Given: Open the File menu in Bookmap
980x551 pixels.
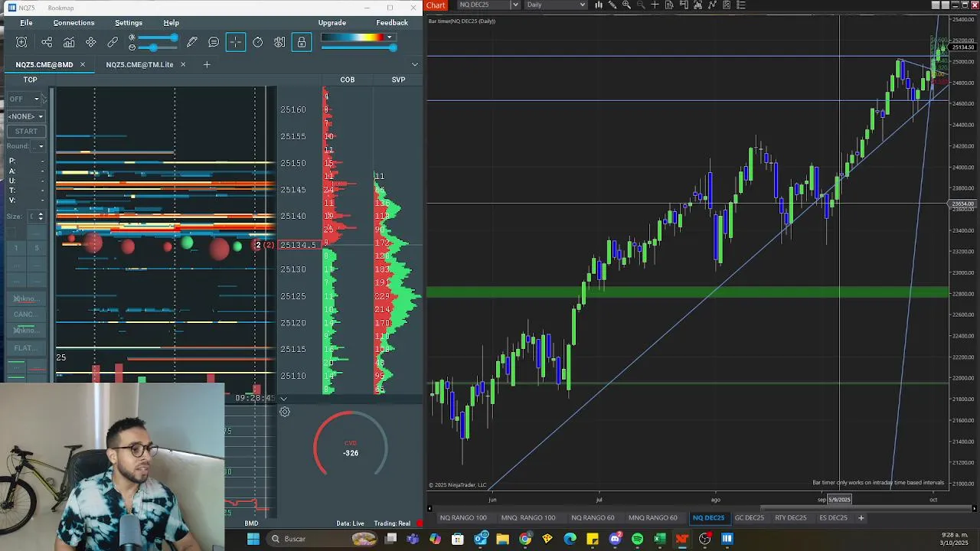Looking at the screenshot, I should 26,23.
